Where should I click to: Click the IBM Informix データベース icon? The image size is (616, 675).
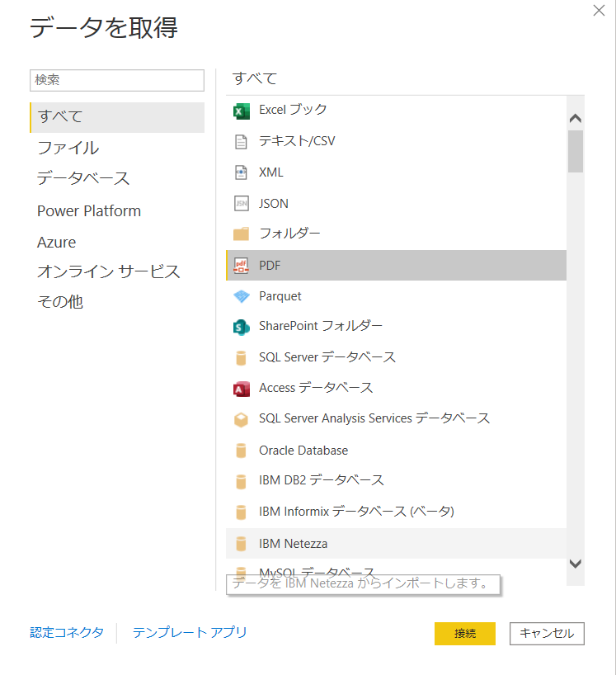(242, 512)
